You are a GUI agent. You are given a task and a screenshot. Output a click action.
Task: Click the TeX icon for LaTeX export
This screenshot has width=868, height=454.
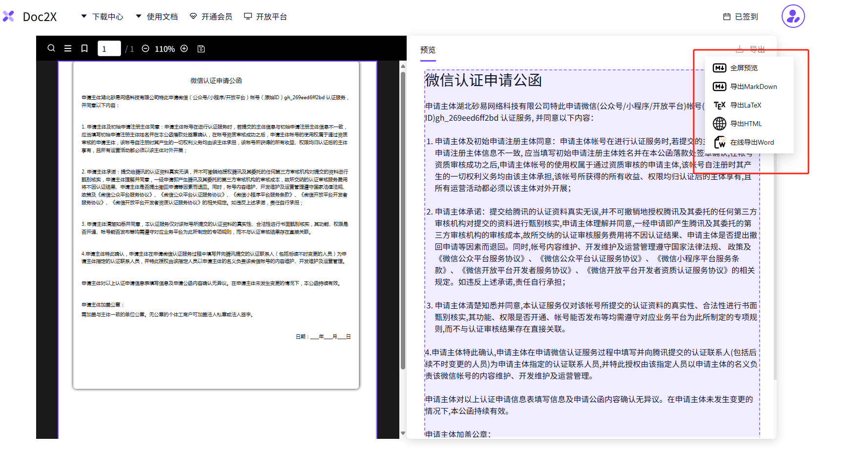tap(720, 105)
